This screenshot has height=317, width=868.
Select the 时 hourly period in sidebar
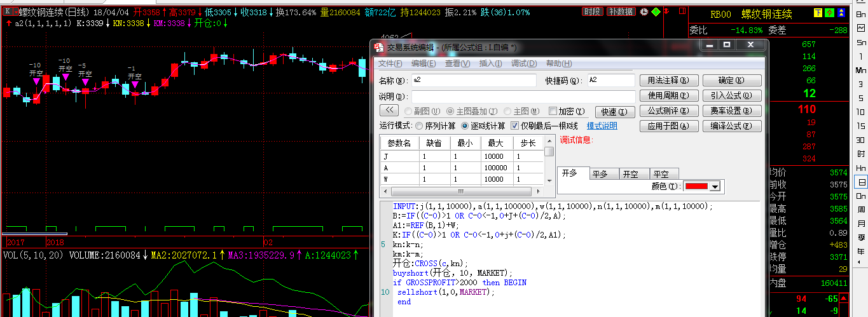pyautogui.click(x=861, y=154)
